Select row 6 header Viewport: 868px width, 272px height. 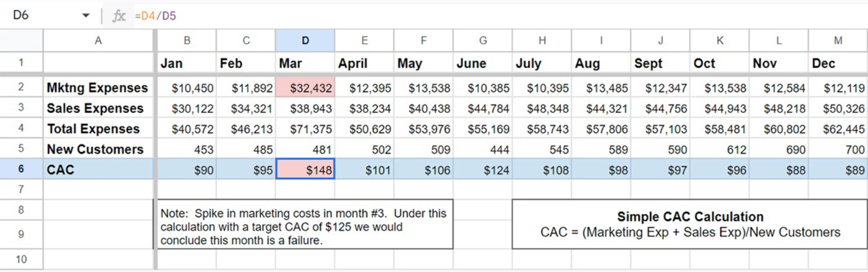[x=21, y=169]
